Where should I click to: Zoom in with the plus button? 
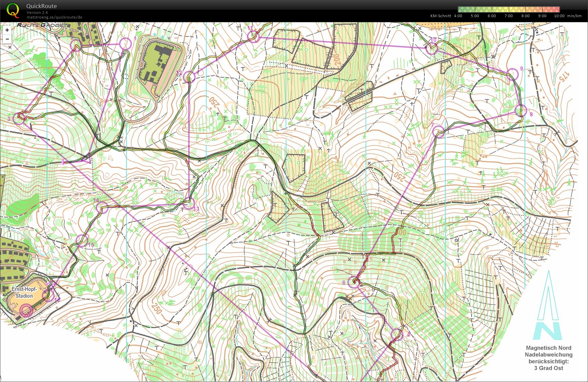(7, 30)
